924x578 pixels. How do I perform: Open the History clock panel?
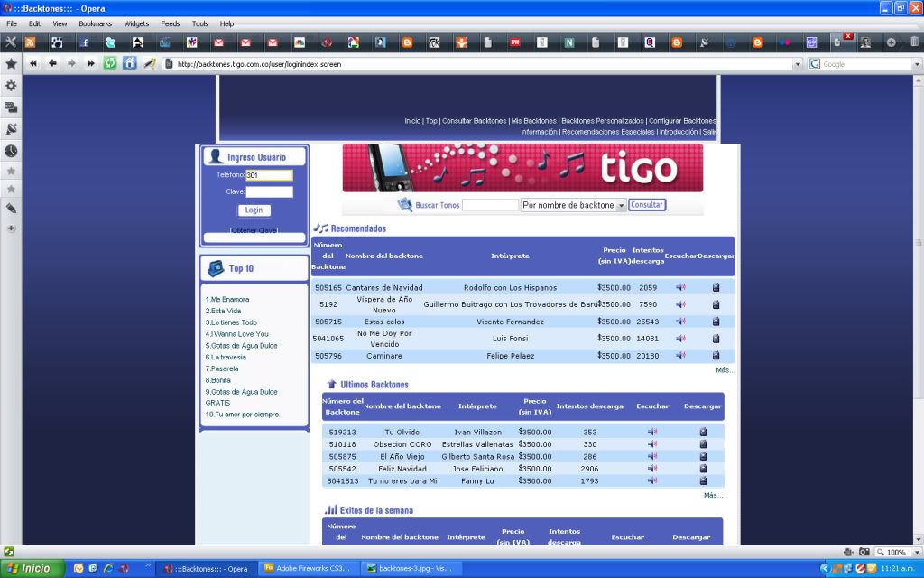[11, 151]
